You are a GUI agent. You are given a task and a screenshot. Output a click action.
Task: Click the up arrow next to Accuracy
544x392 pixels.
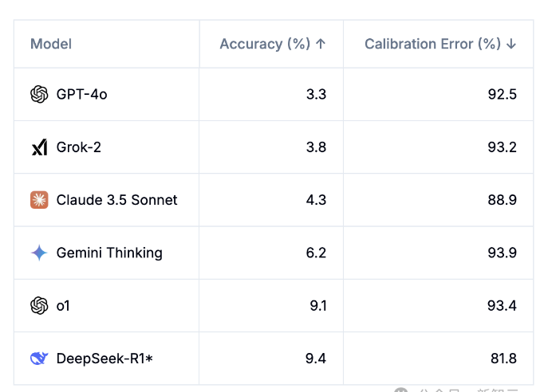[x=321, y=44]
